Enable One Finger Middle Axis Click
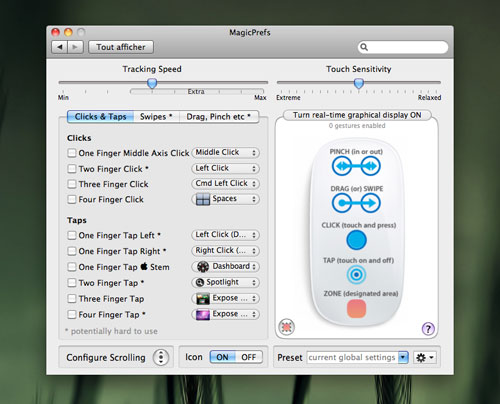Screen dimensions: 500x404 [x=72, y=153]
